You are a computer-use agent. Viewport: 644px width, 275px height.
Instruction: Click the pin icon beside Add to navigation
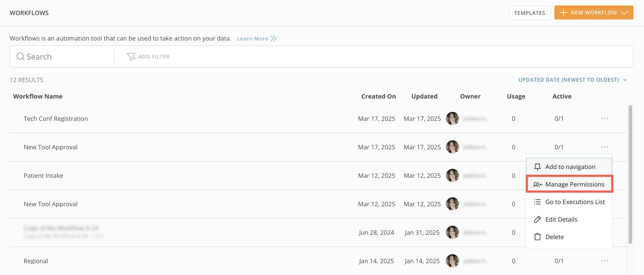pos(537,167)
